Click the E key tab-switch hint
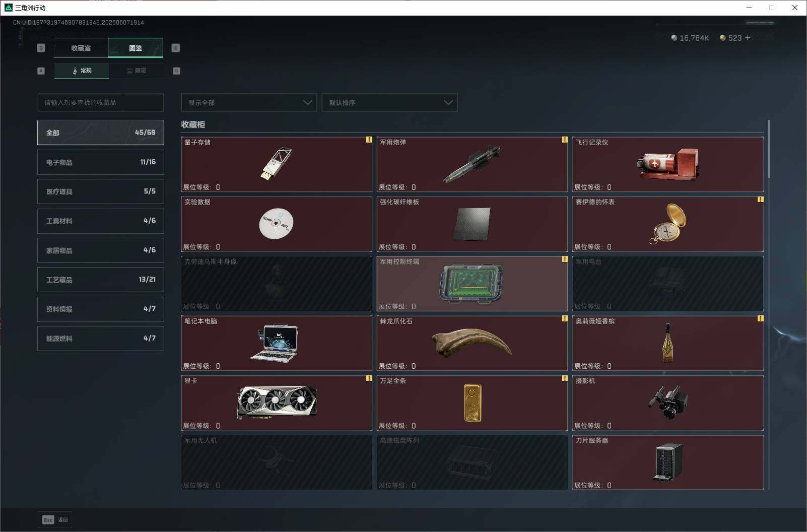 click(175, 48)
